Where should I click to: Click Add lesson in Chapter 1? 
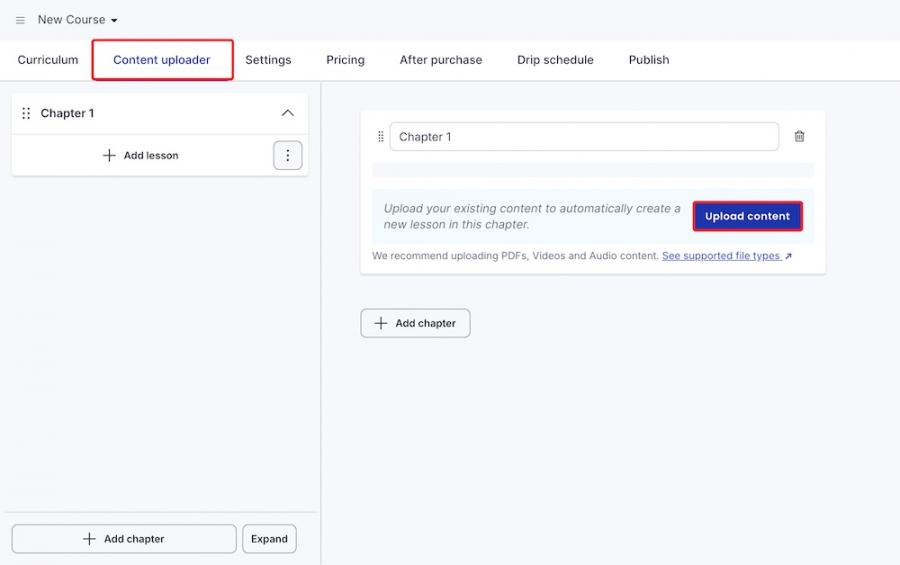[141, 155]
